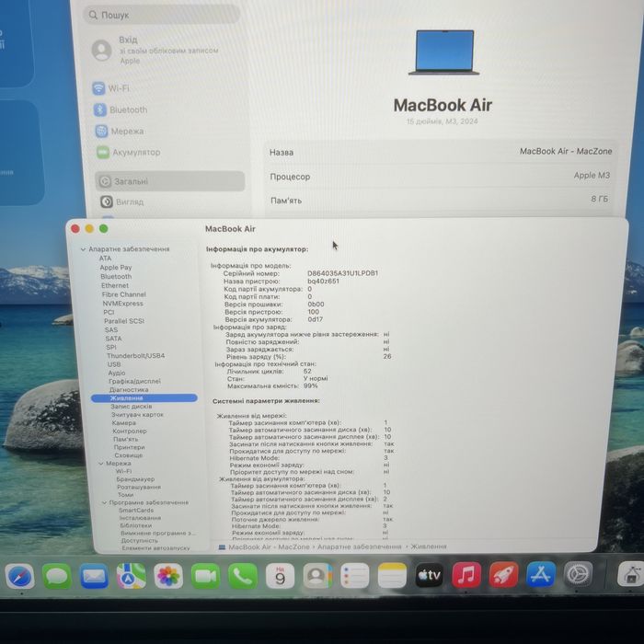Select Сховище tree item
This screenshot has width=644, height=644.
click(129, 455)
